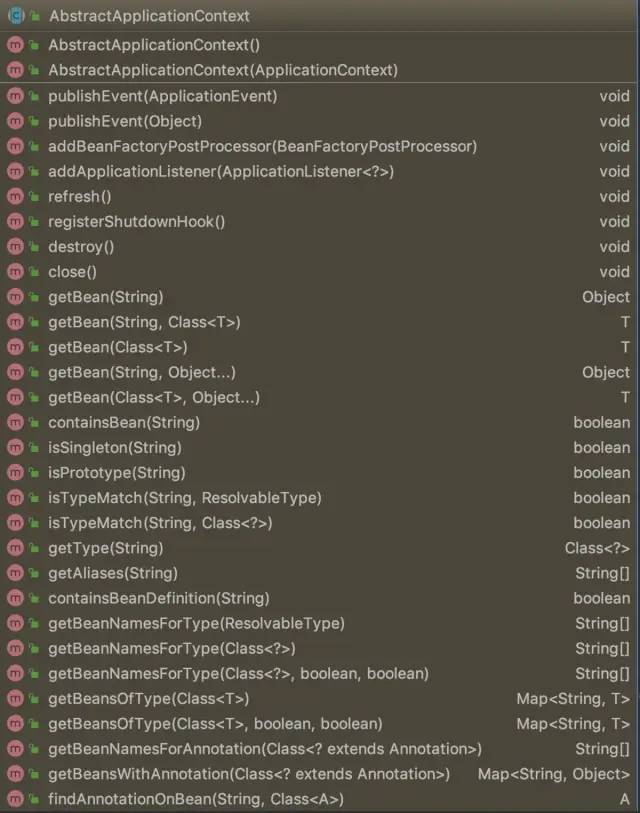Click the class icon beside AbstractApplicationContext header
Screen dimensions: 640x813
16,16
